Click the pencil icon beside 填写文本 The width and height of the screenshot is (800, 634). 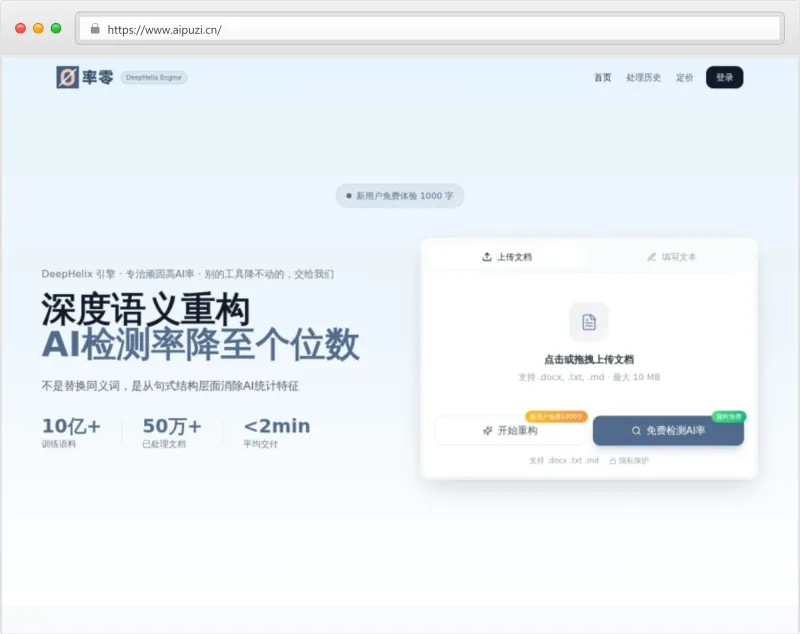click(650, 256)
